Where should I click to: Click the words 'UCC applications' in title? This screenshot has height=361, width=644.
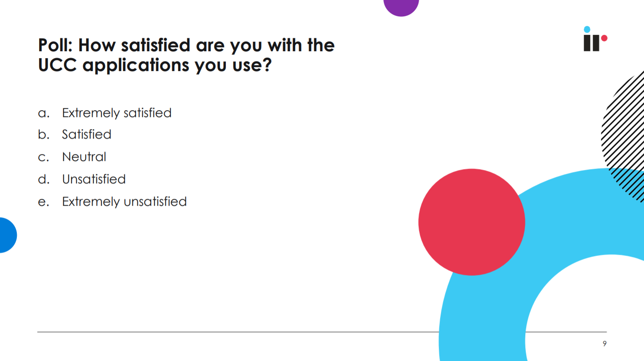[114, 65]
